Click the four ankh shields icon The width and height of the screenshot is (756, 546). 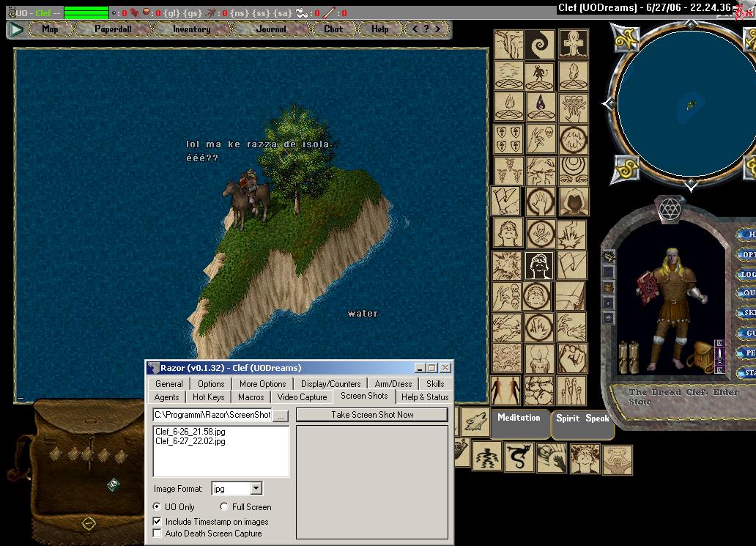pos(508,139)
